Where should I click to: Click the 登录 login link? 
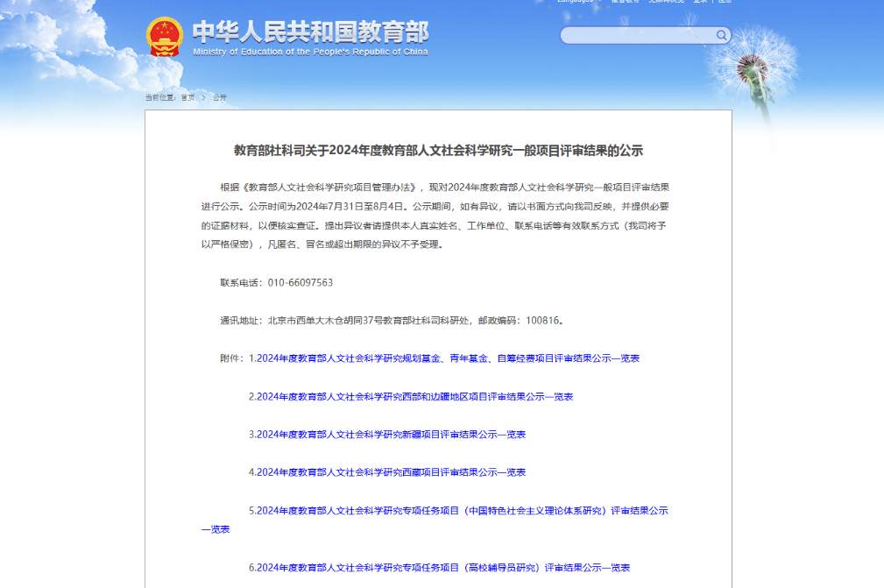(701, 2)
